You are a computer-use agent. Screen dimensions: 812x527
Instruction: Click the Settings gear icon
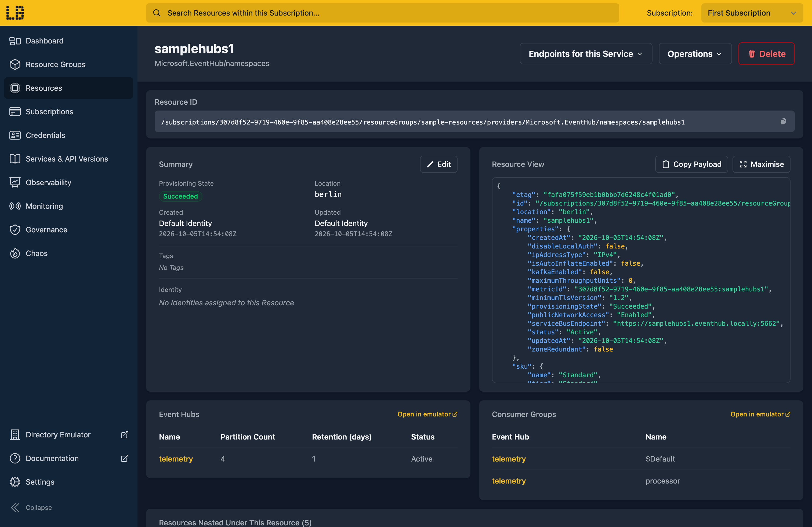click(15, 482)
